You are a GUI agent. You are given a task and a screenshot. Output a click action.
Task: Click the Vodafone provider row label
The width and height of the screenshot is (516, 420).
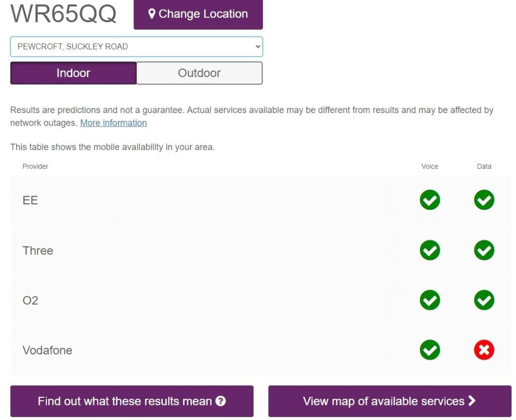coord(47,350)
